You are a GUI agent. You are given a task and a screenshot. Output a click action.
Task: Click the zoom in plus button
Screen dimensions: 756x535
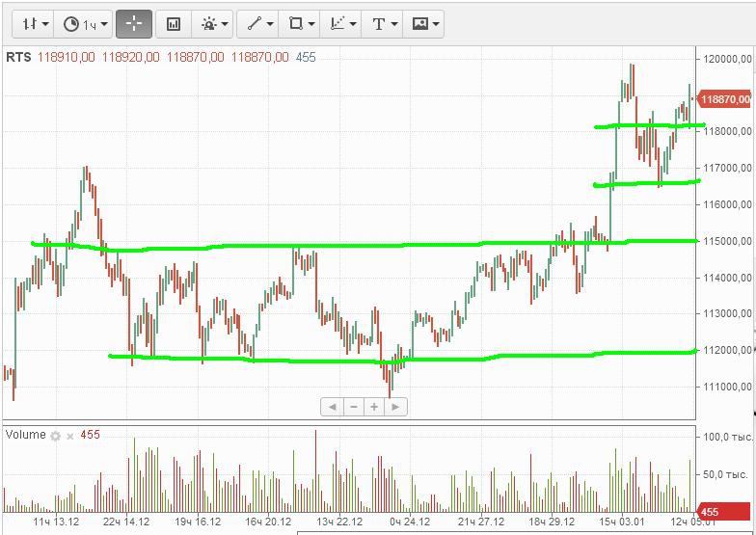pyautogui.click(x=374, y=407)
